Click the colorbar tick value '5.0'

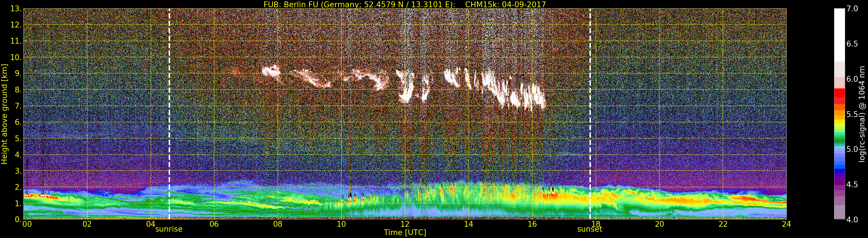click(852, 149)
